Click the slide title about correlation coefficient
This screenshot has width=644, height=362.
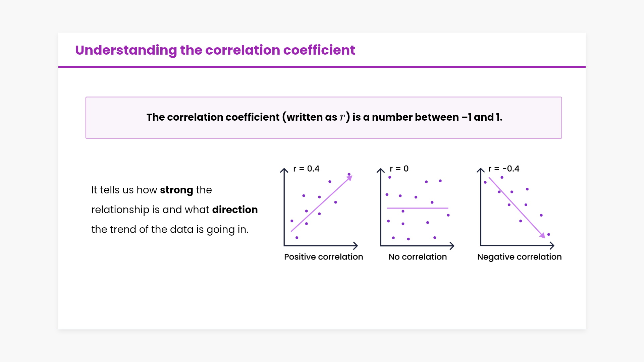215,50
